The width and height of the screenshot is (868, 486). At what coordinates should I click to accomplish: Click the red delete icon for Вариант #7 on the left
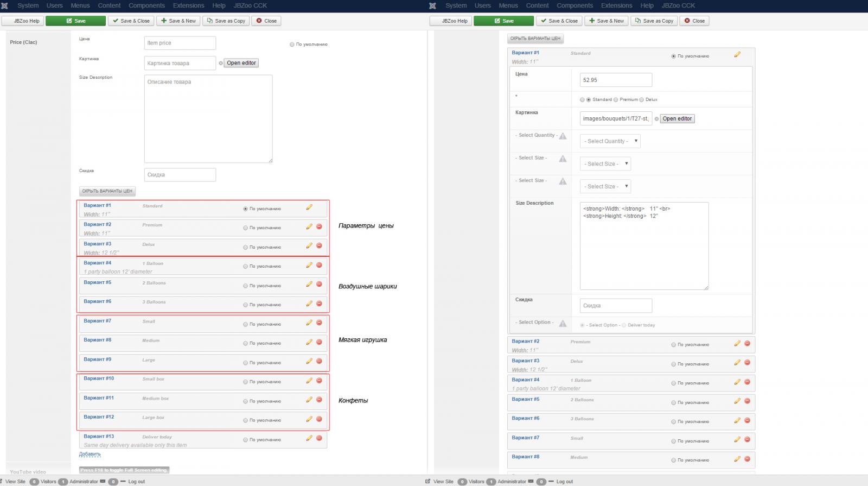tap(319, 323)
